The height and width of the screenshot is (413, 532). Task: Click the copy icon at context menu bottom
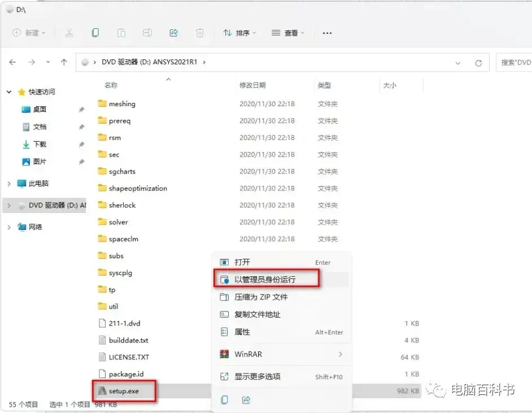[x=224, y=400]
